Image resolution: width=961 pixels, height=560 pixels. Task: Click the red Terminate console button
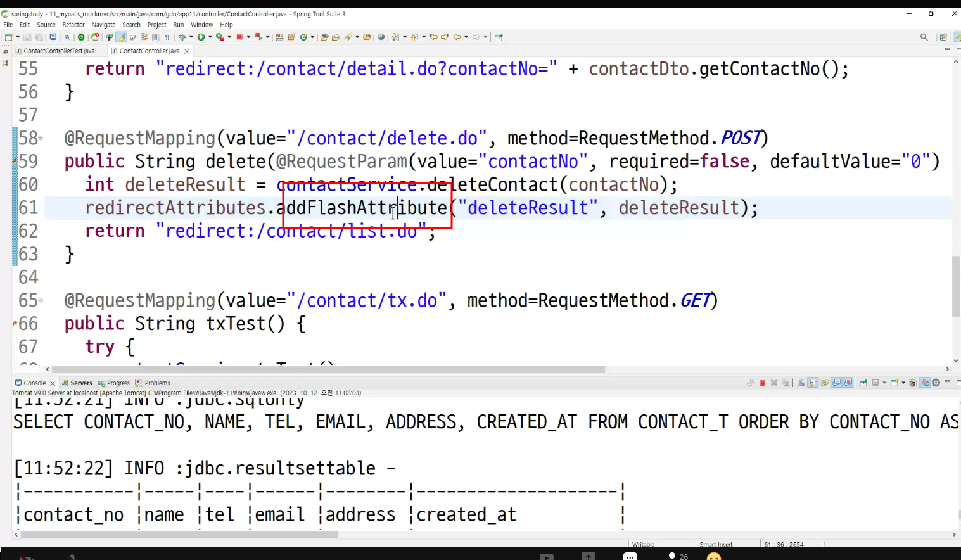coord(762,383)
